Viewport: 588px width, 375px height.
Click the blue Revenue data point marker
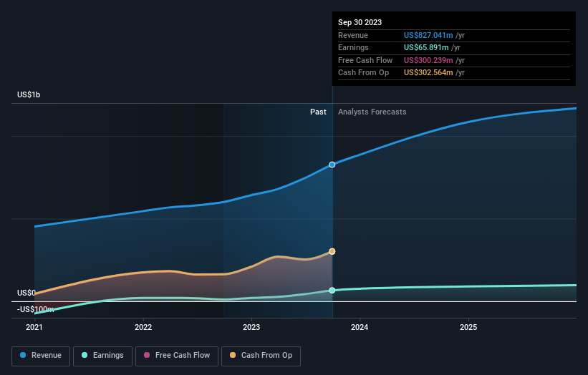coord(332,165)
